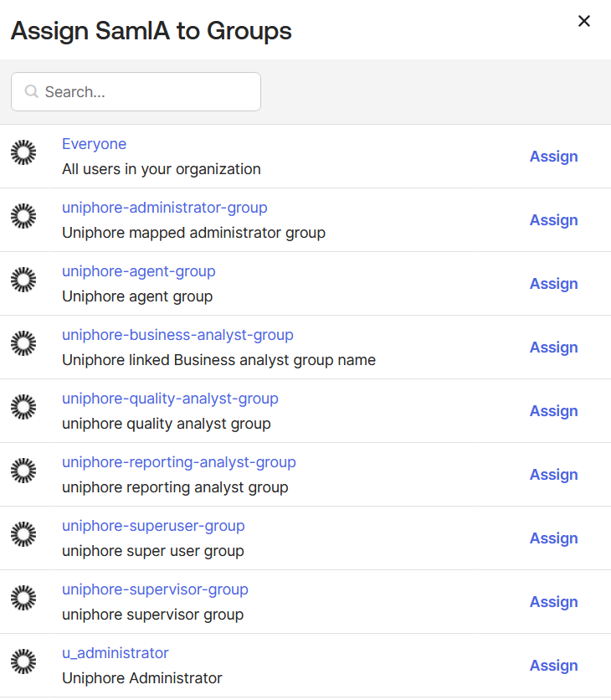Open the uniphore-agent-group link
This screenshot has width=611, height=700.
tap(139, 271)
